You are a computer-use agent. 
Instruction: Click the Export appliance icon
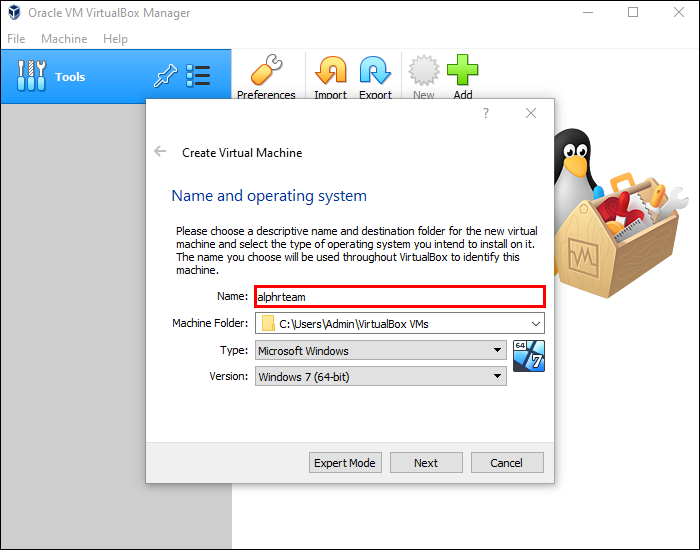tap(375, 71)
